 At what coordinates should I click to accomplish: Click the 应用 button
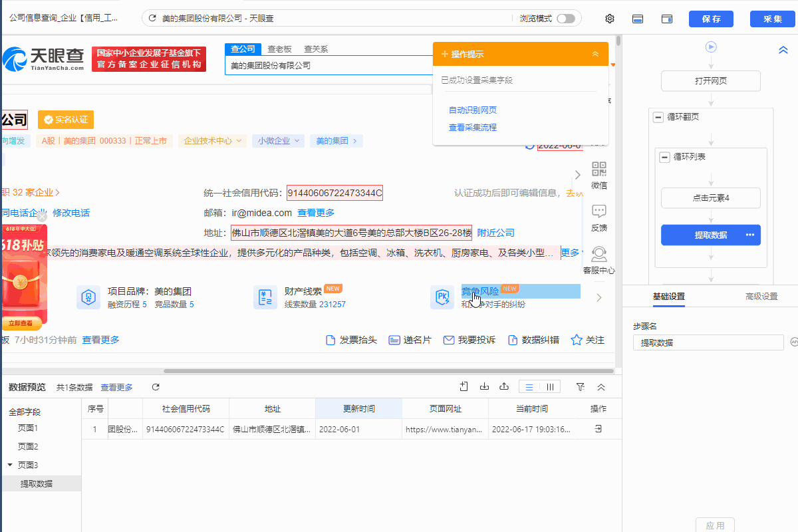[x=716, y=525]
